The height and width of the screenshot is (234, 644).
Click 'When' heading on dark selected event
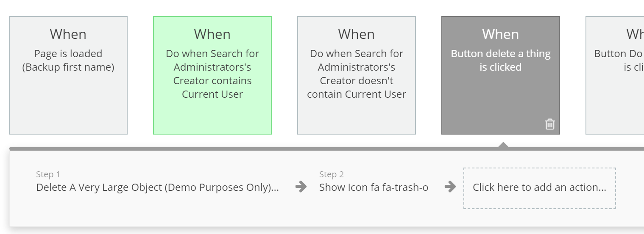(501, 34)
